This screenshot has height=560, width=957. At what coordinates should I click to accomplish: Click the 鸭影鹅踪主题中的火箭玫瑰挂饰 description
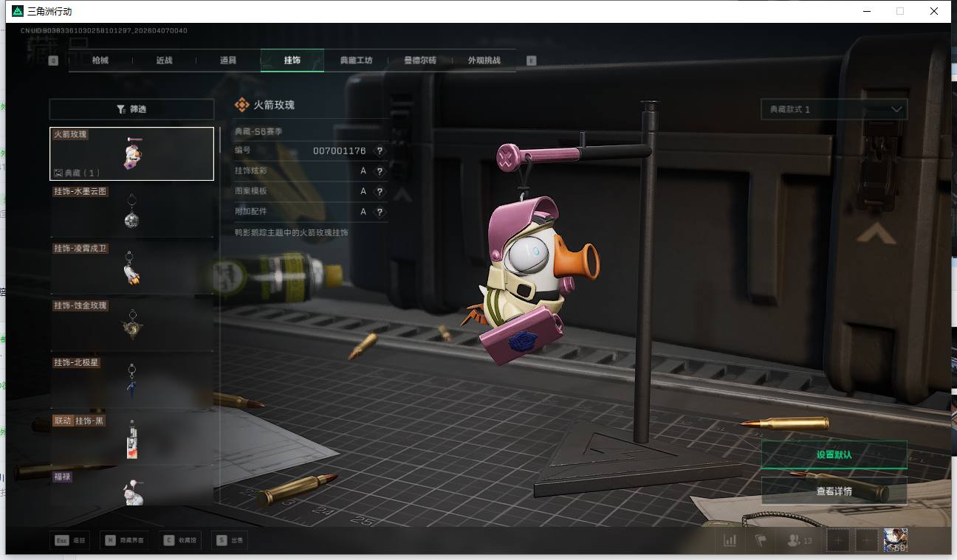tap(292, 232)
